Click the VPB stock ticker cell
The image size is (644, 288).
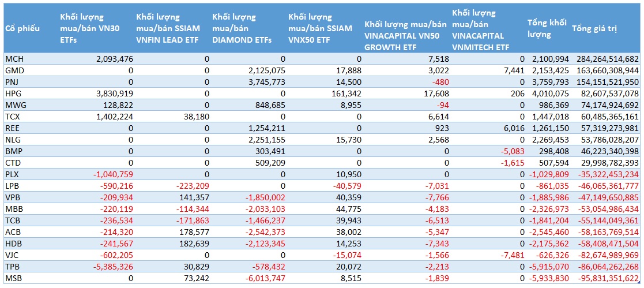pos(12,197)
